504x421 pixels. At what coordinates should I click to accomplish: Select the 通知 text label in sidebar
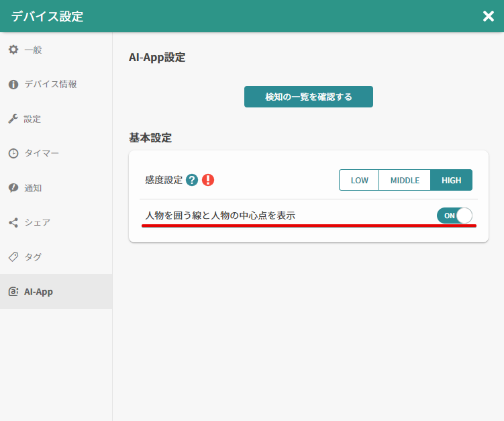33,188
